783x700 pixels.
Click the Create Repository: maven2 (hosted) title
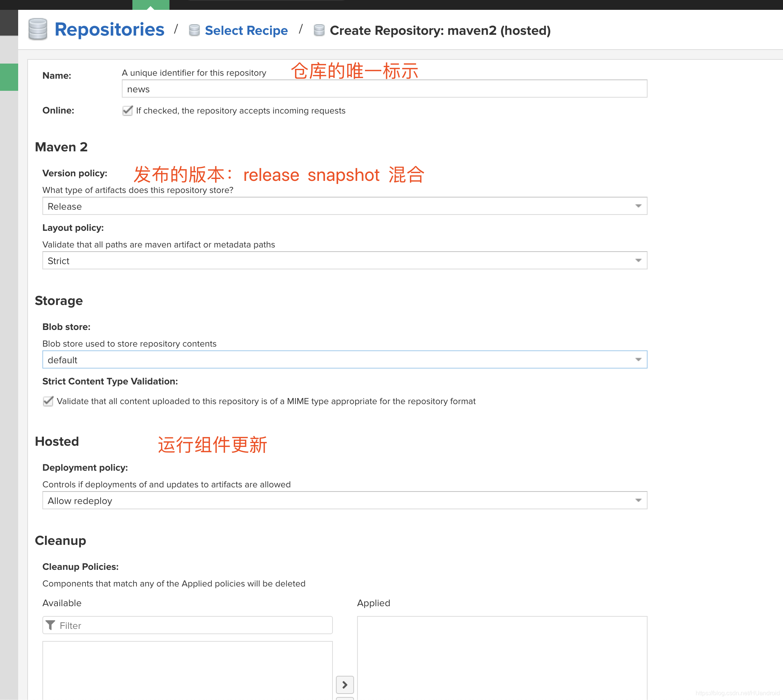(440, 30)
